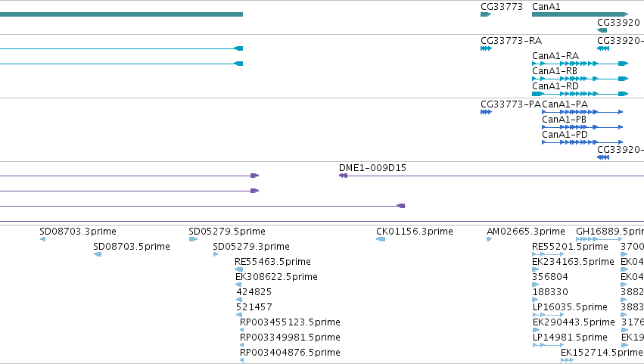Click the SD08703.3prime EST marker

[42, 239]
